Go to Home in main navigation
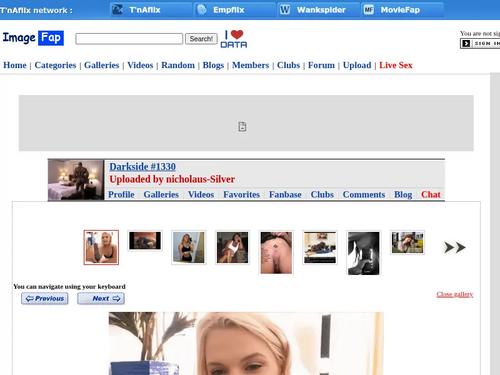The image size is (500, 375). point(15,65)
